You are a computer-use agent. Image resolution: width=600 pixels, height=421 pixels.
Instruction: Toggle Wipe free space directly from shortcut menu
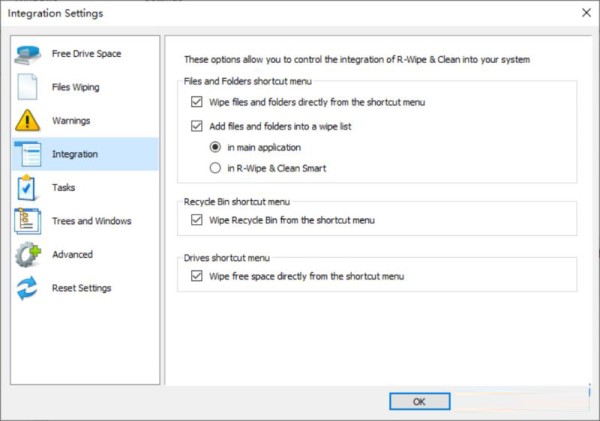click(x=197, y=276)
